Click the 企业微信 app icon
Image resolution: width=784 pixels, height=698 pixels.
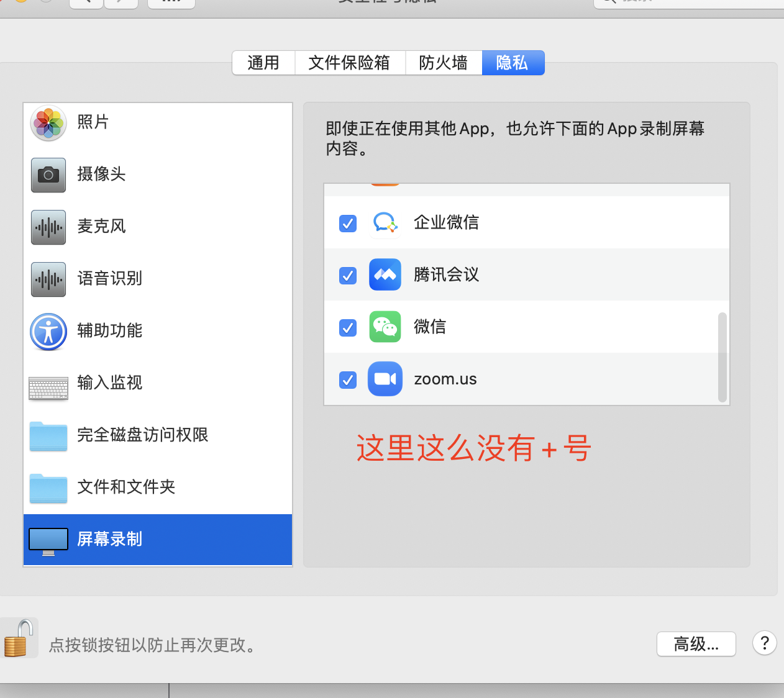[x=385, y=223]
